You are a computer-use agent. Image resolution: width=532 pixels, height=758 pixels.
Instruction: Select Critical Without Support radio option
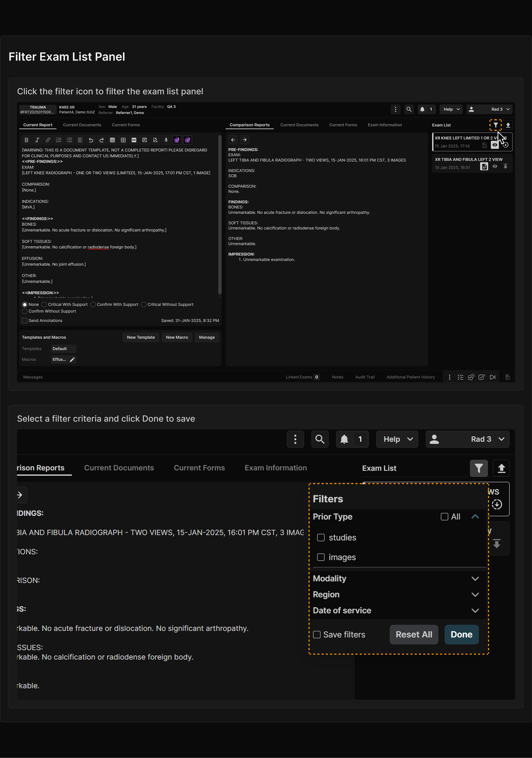[144, 305]
